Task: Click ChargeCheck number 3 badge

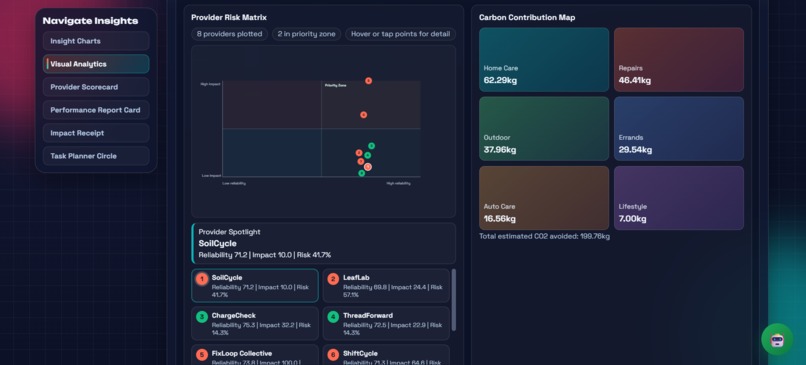Action: (202, 317)
